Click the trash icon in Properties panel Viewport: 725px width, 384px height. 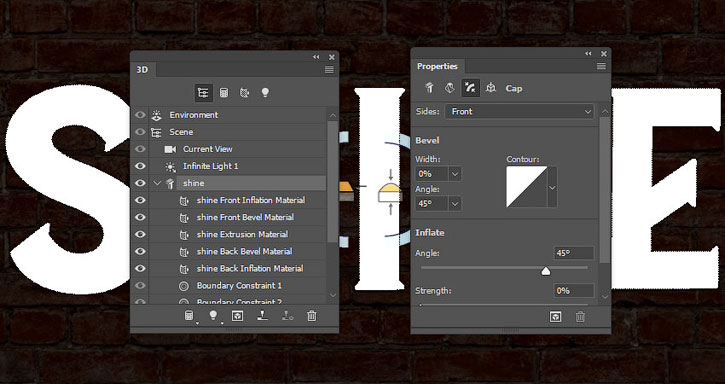[x=580, y=317]
